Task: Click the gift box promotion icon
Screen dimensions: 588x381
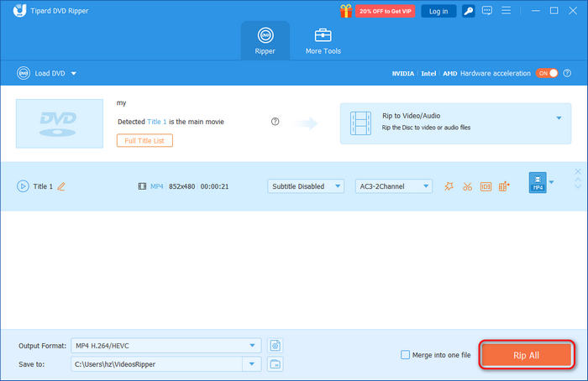Action: coord(345,11)
